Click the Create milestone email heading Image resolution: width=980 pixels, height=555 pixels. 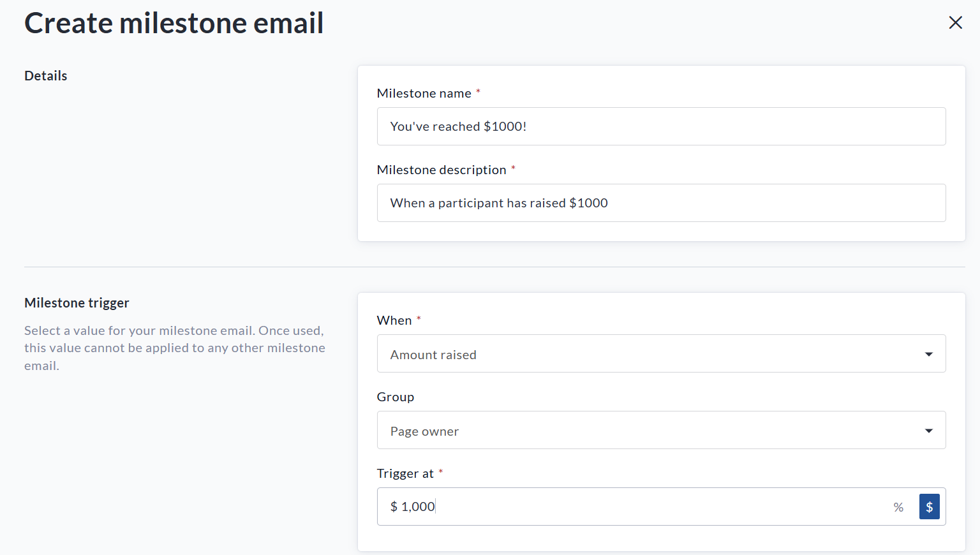click(x=174, y=24)
